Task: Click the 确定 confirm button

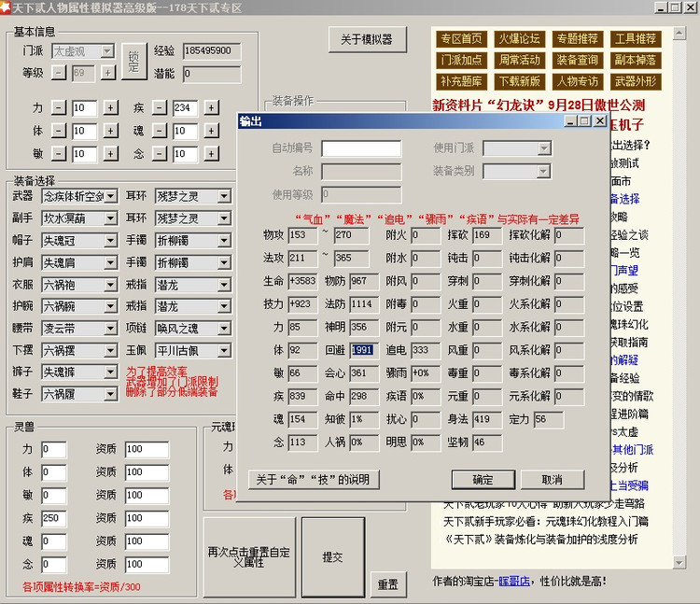Action: tap(483, 480)
